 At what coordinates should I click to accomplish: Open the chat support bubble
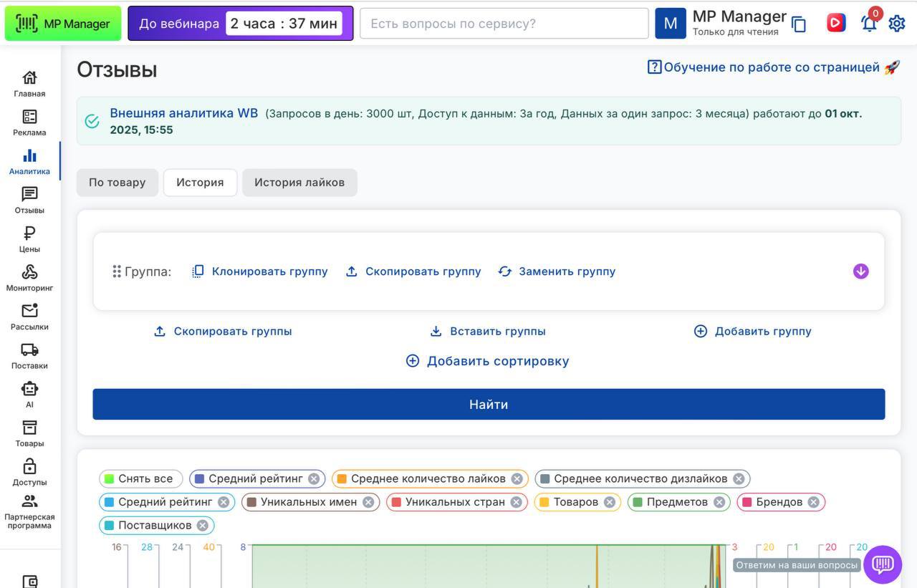(x=883, y=564)
